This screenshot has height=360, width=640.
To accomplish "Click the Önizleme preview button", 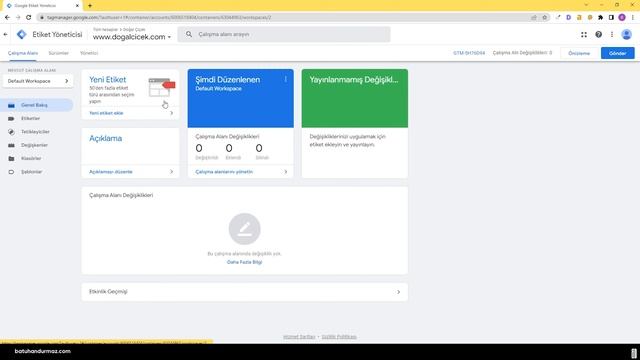I will tap(579, 53).
